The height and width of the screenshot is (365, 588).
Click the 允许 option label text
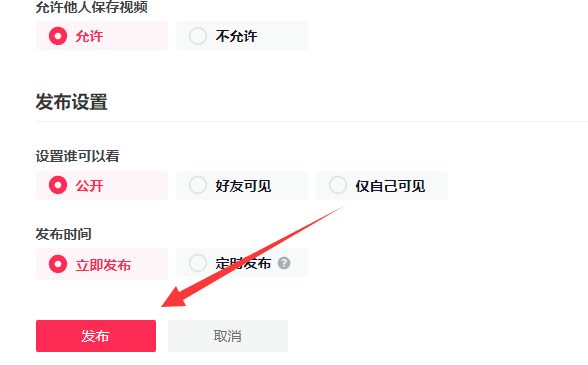(89, 36)
